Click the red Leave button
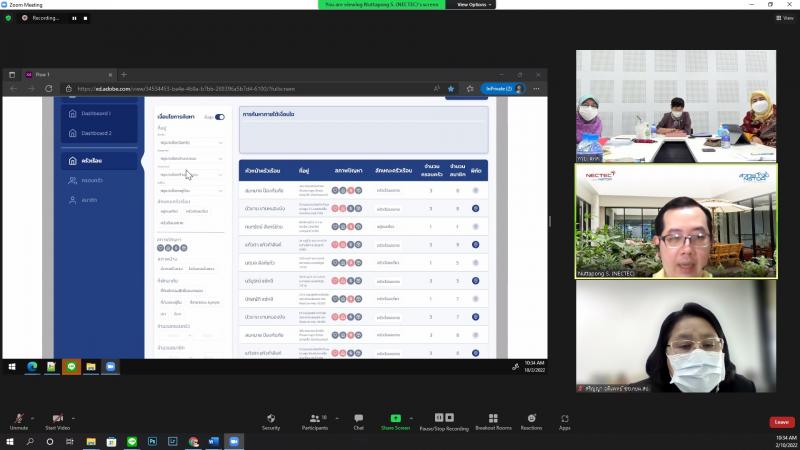This screenshot has width=800, height=450. click(x=782, y=422)
